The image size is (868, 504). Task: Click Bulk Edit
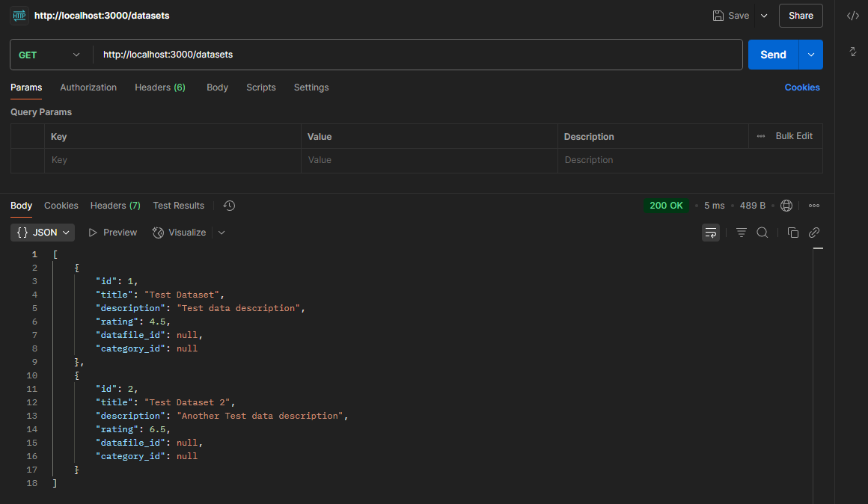coord(794,136)
